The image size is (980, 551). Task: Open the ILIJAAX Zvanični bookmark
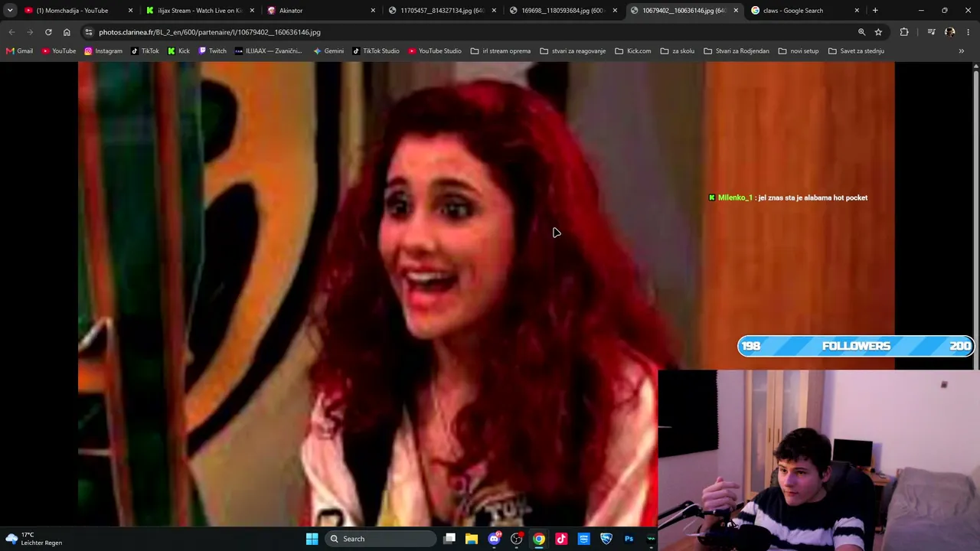[268, 51]
